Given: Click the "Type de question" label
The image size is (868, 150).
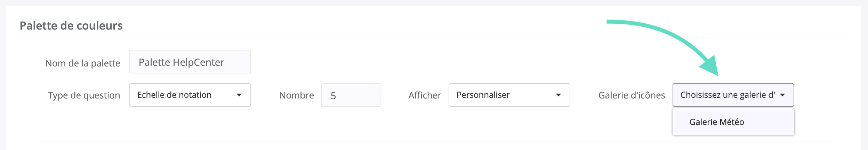Looking at the screenshot, I should click(84, 95).
